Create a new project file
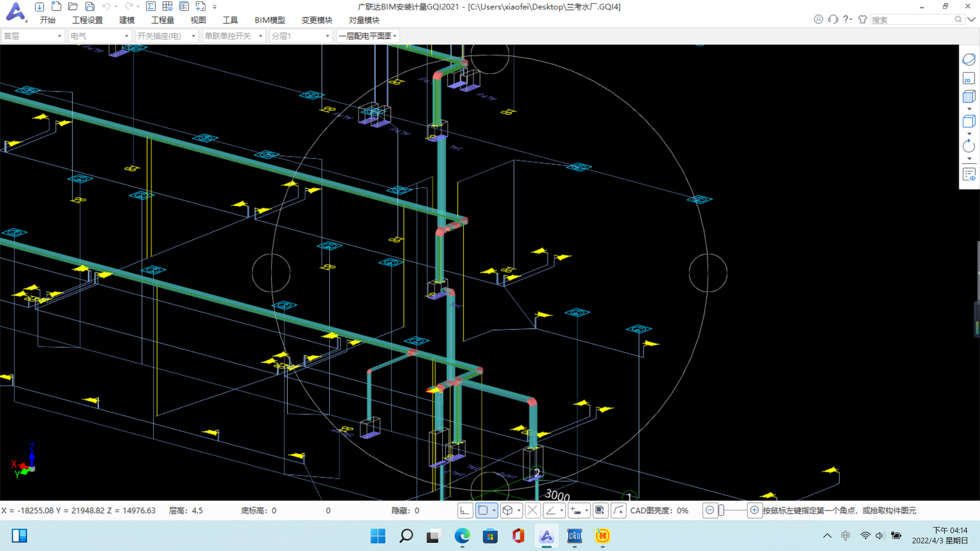The image size is (980, 551). tap(57, 7)
